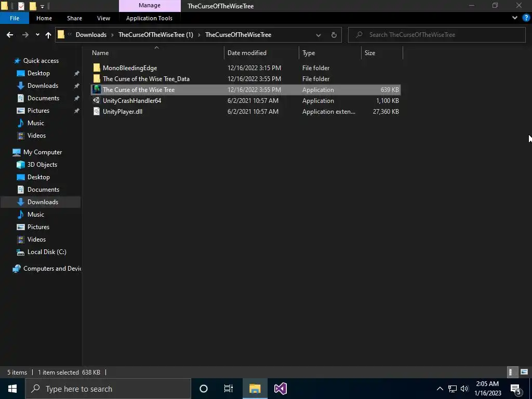Screen dimensions: 532x399
Task: Open Videos under My Computer
Action: point(36,240)
